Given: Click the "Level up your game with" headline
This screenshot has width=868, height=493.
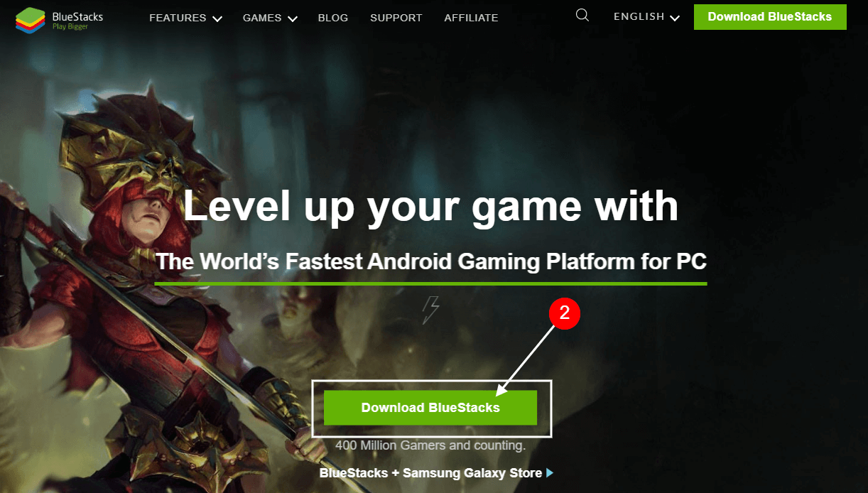Looking at the screenshot, I should click(x=431, y=206).
